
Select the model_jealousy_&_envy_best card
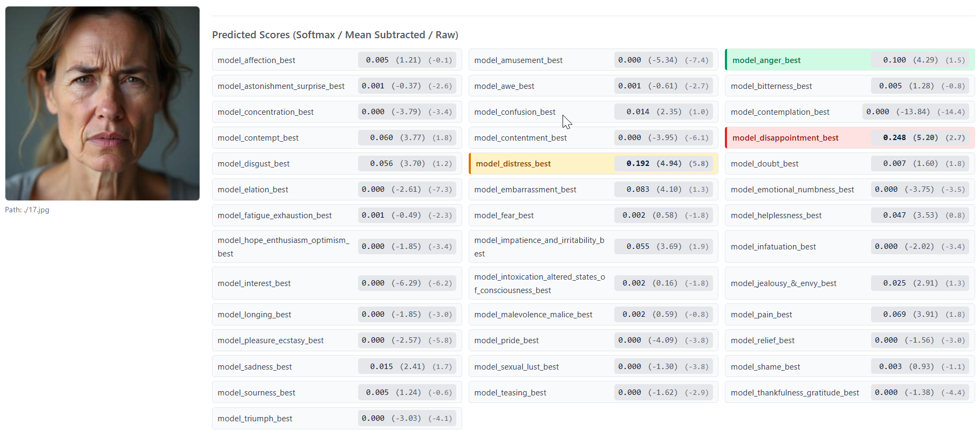[x=849, y=283]
